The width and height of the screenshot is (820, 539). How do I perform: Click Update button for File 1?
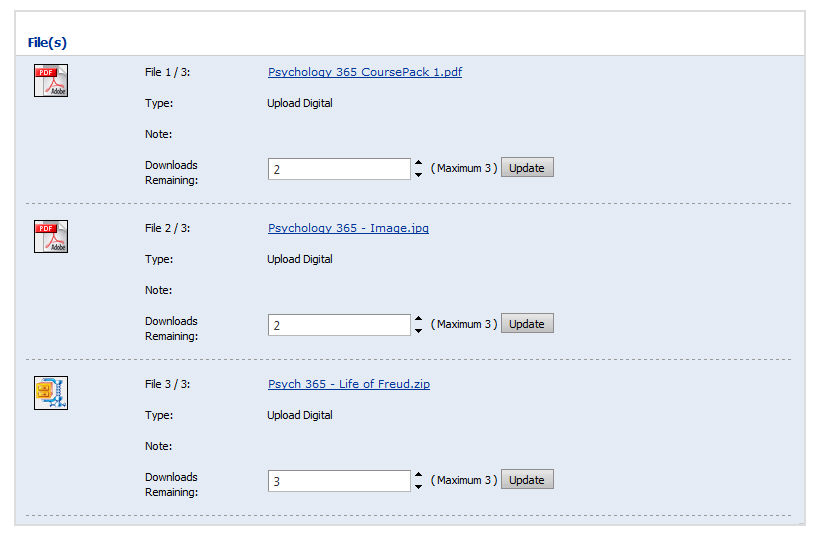[x=527, y=168]
